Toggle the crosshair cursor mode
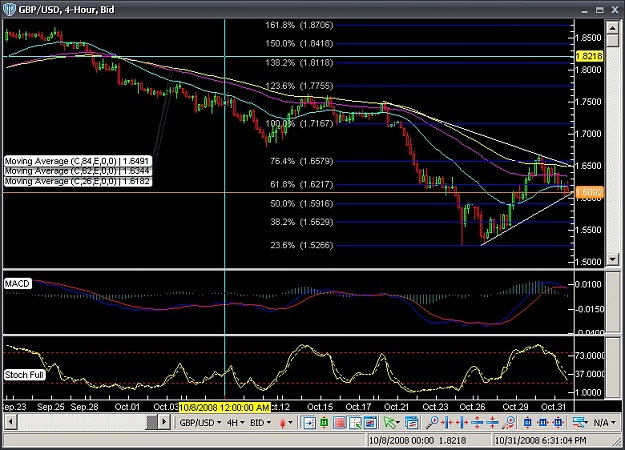Image resolution: width=625 pixels, height=450 pixels. coord(355,422)
